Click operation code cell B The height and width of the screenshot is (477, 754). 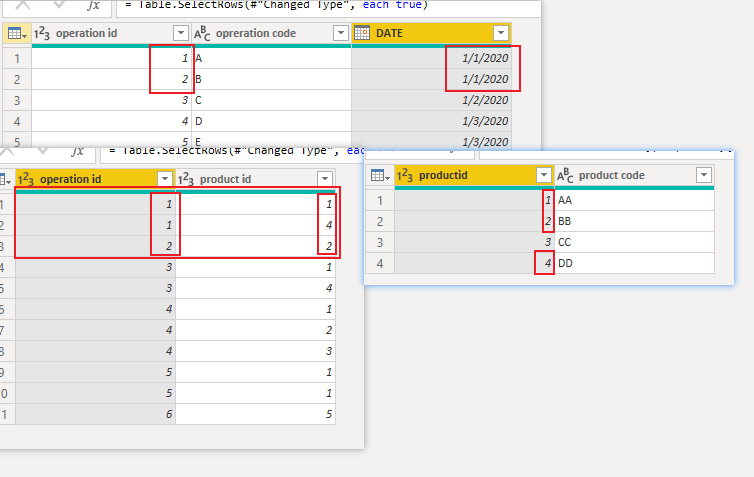[x=271, y=79]
